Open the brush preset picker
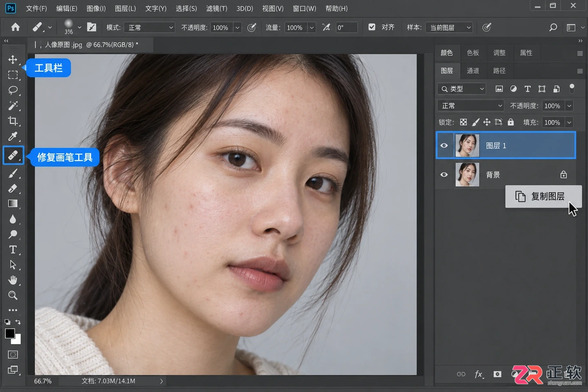The width and height of the screenshot is (588, 392). [72, 27]
